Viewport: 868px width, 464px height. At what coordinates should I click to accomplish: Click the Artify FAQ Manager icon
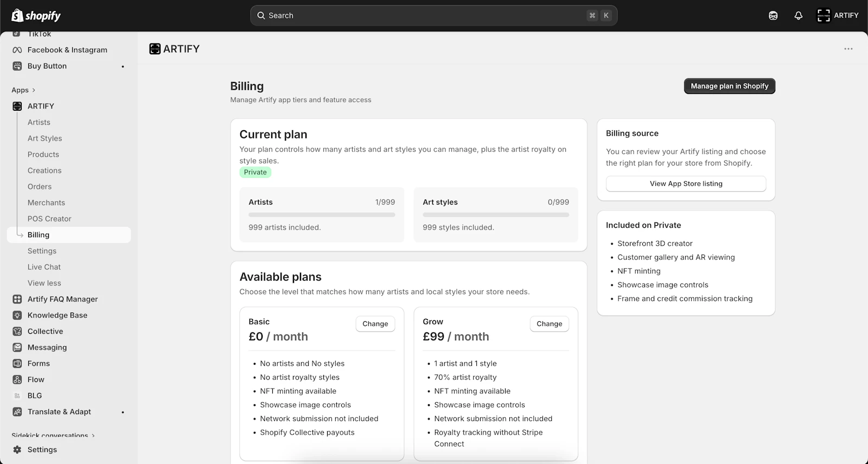coord(17,299)
